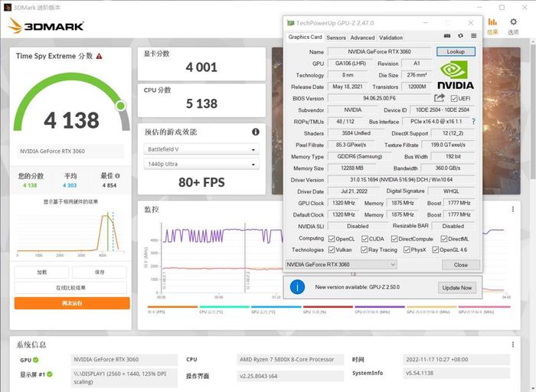
Task: Click the GPU-Z Close button
Action: click(461, 265)
